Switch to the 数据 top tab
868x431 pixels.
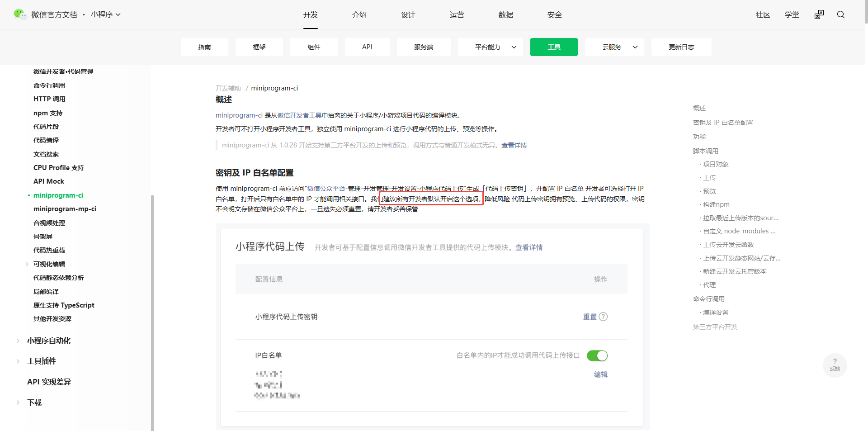[x=506, y=15]
